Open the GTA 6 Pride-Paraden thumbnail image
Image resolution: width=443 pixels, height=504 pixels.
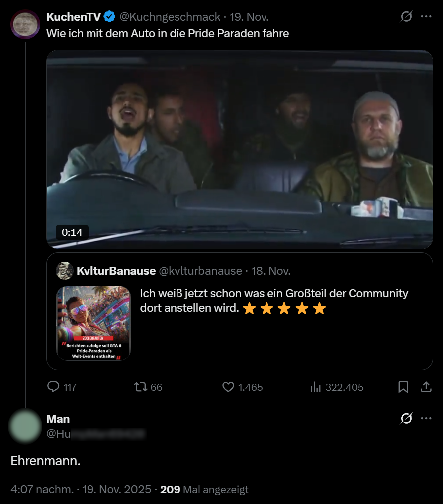click(x=93, y=323)
